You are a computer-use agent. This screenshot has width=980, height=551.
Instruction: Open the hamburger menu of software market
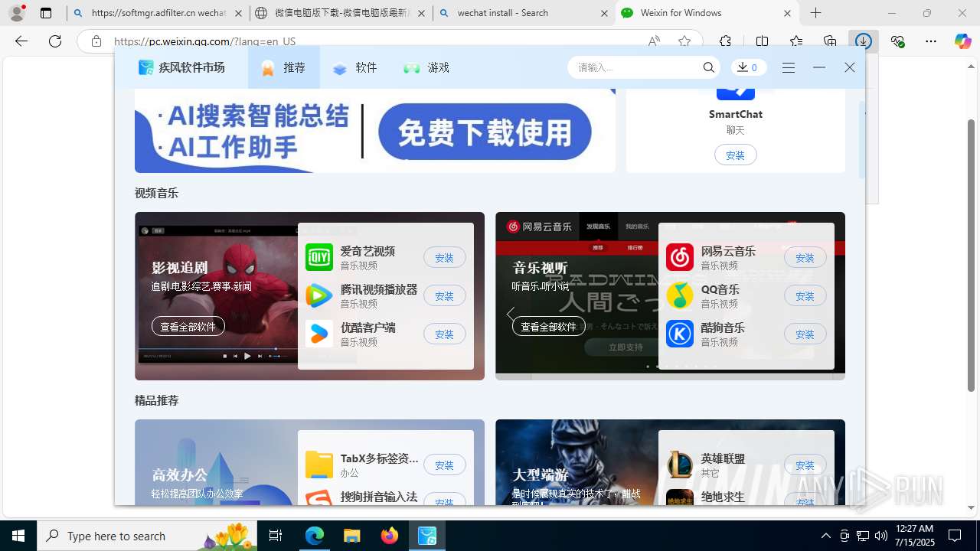point(789,67)
